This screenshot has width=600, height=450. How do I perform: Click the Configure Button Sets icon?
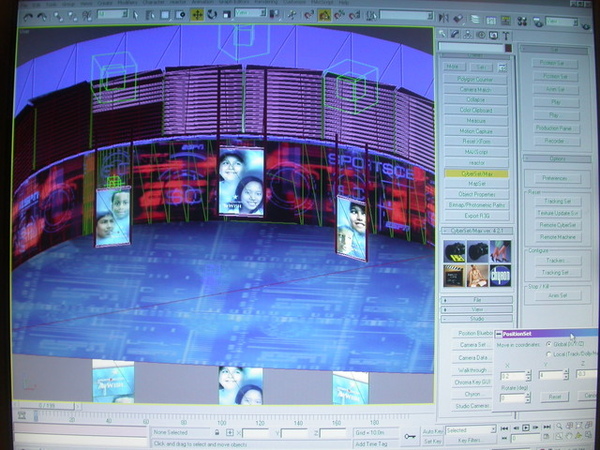(502, 68)
